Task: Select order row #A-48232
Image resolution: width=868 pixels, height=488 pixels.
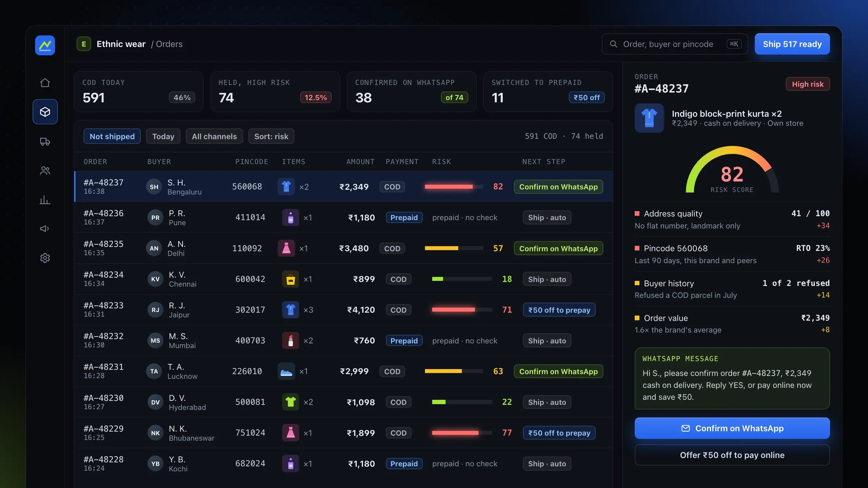Action: 343,341
